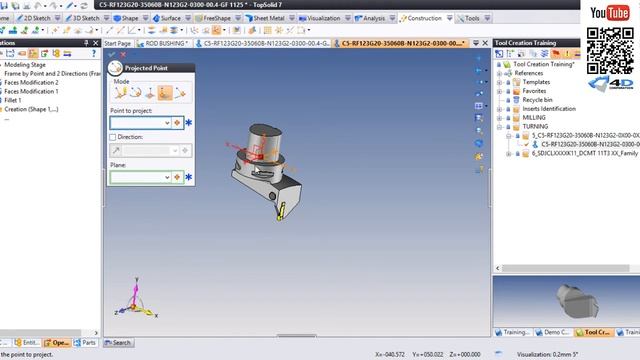Click horizontal scrollbar under operations list

click(41, 333)
